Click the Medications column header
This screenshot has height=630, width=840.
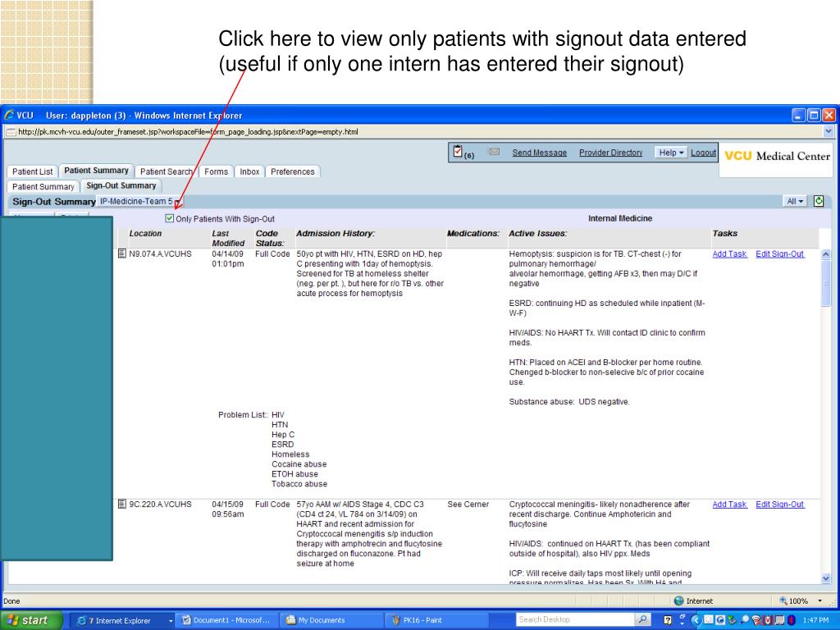473,234
